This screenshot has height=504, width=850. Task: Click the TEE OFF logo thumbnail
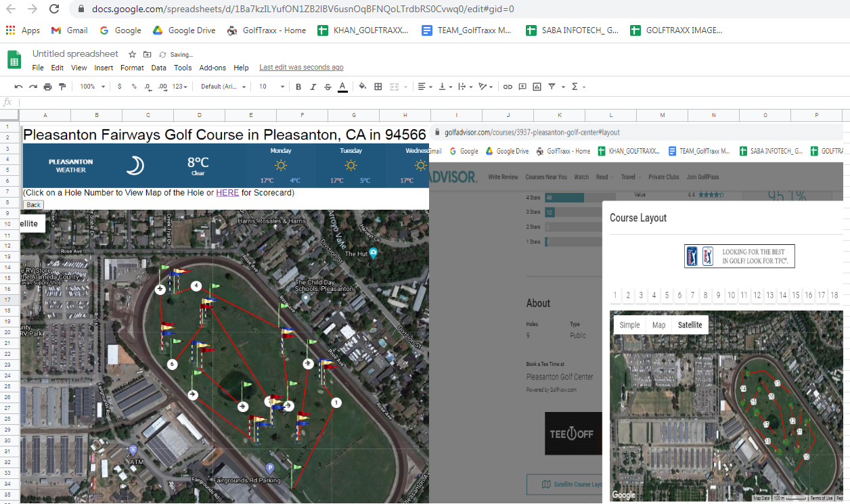point(574,433)
